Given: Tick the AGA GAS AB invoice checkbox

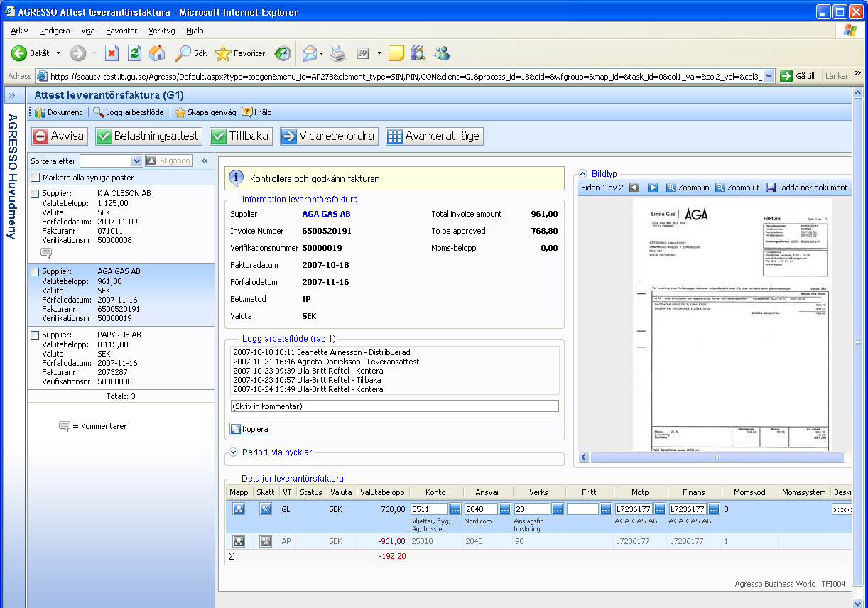Looking at the screenshot, I should (35, 272).
